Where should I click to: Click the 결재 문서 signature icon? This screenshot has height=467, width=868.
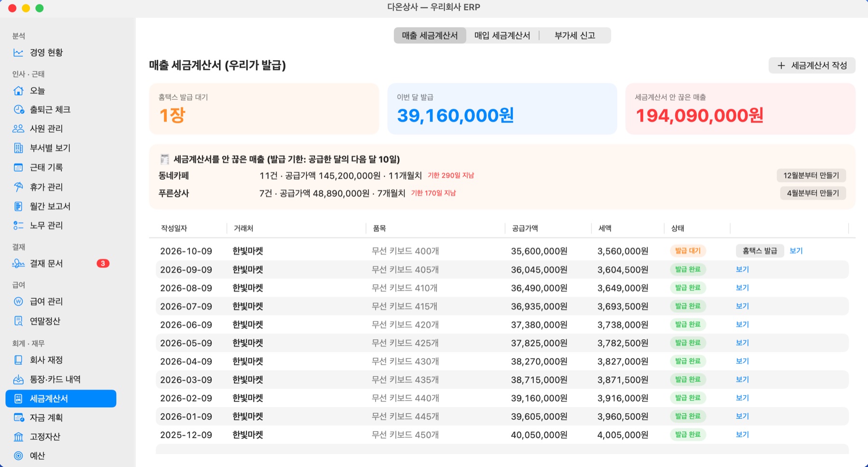(18, 264)
